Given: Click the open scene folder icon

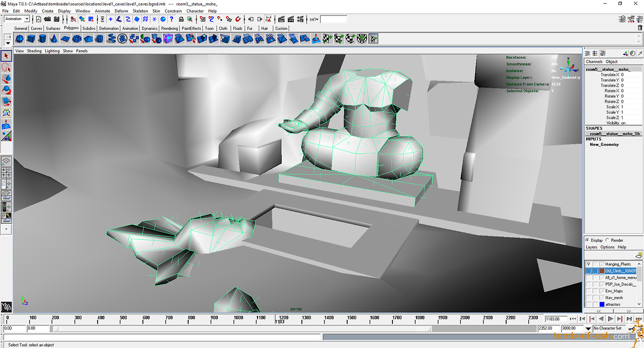Looking at the screenshot, I should click(47, 19).
